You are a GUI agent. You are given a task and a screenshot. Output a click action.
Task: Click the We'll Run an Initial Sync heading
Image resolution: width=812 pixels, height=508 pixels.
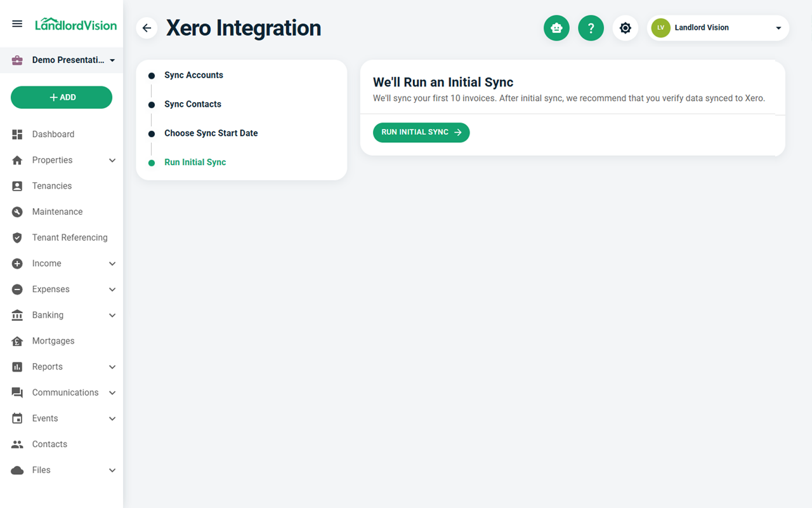(443, 82)
